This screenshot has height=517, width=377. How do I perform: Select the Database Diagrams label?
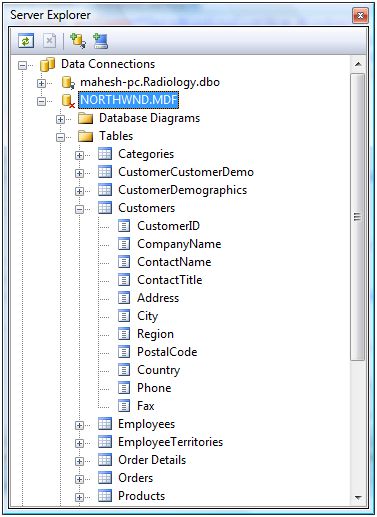click(x=149, y=118)
